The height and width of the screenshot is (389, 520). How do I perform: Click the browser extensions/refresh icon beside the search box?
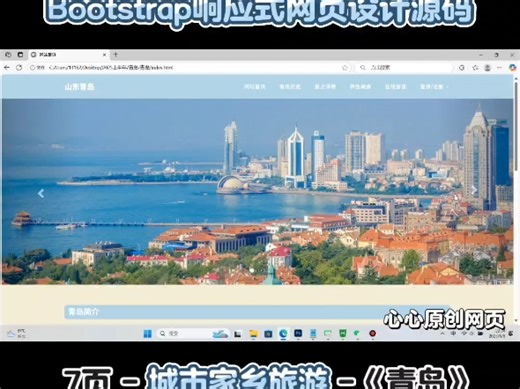(462, 68)
